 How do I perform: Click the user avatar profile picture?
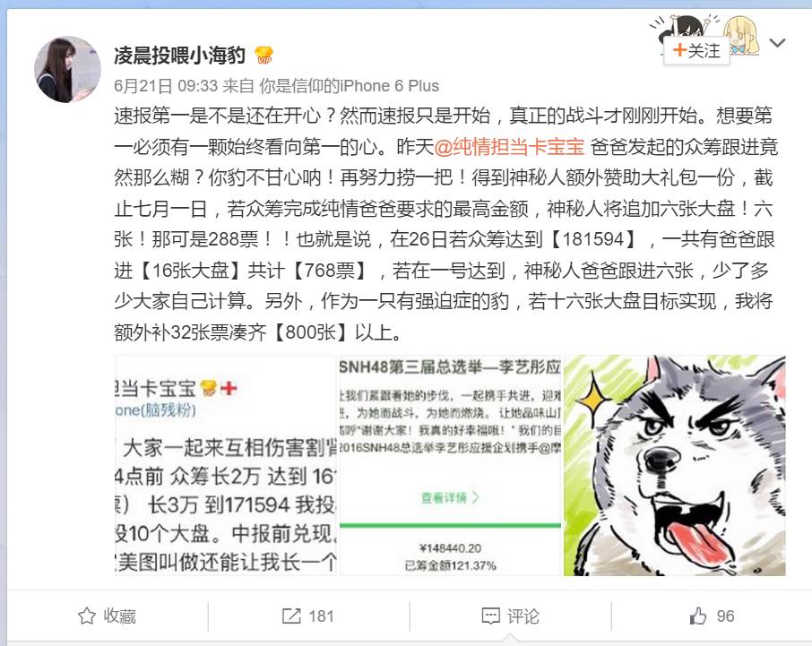[x=67, y=69]
